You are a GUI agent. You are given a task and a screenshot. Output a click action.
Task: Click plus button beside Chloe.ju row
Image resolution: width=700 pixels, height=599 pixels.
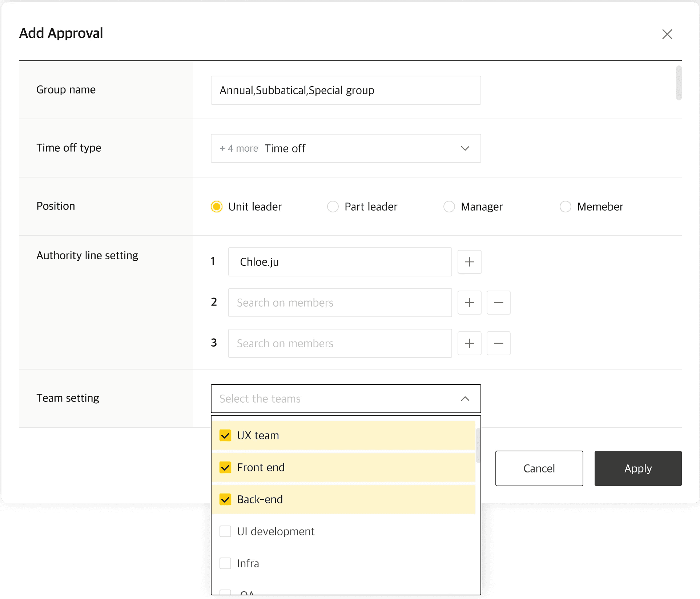pyautogui.click(x=469, y=262)
